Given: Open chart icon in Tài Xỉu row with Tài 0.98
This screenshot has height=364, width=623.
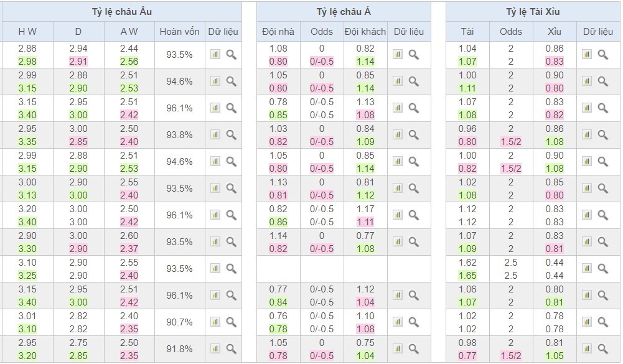Looking at the screenshot, I should pyautogui.click(x=586, y=349).
